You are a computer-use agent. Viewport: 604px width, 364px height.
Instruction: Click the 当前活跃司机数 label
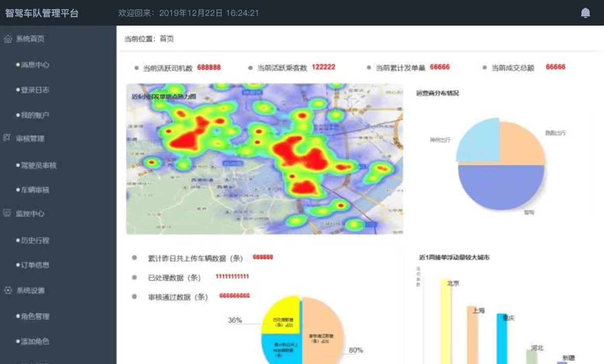click(x=167, y=68)
